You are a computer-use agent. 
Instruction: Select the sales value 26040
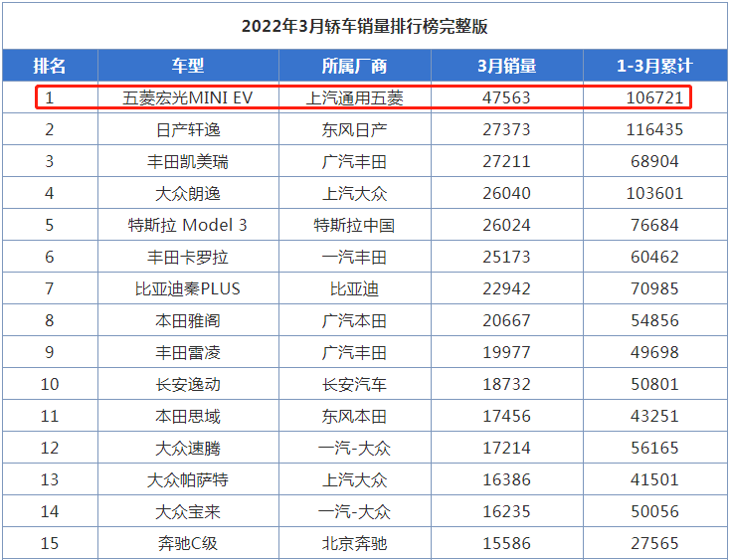click(507, 194)
